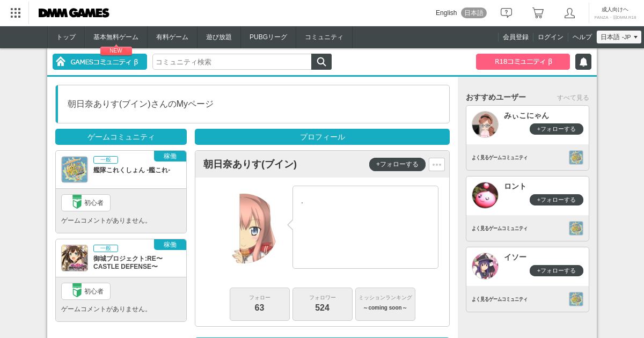Click イソー's avatar image
This screenshot has width=644, height=338.
[x=485, y=266]
